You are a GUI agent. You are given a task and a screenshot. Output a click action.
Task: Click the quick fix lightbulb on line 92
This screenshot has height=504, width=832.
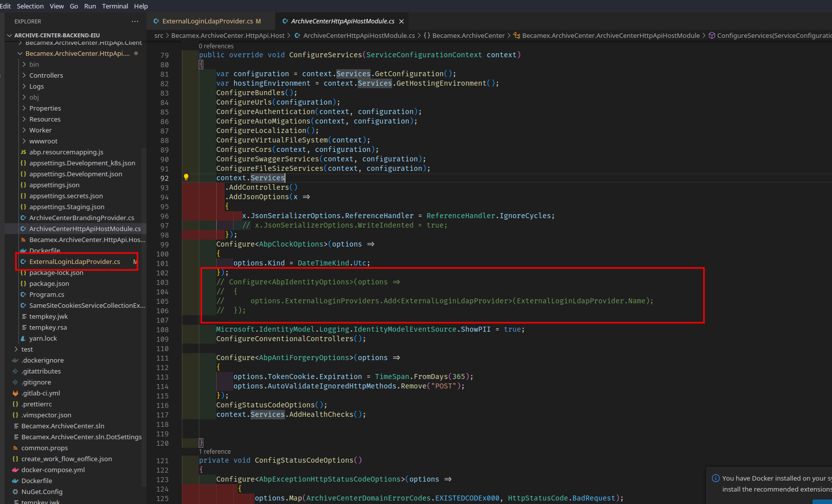click(187, 177)
